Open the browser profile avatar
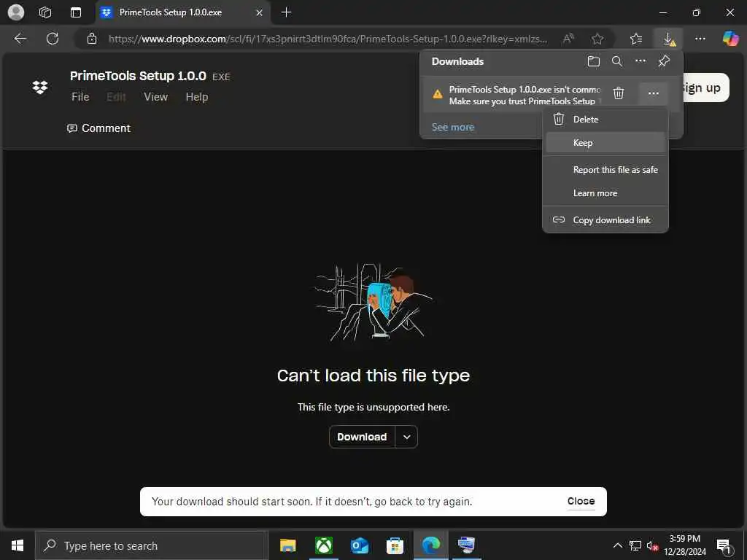The height and width of the screenshot is (560, 747). coord(16,12)
